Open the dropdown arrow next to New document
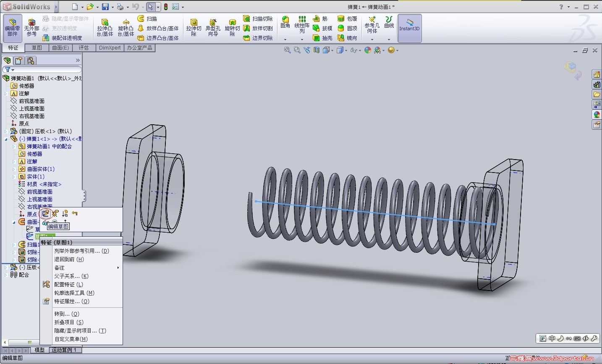602x364 pixels. pyautogui.click(x=82, y=7)
